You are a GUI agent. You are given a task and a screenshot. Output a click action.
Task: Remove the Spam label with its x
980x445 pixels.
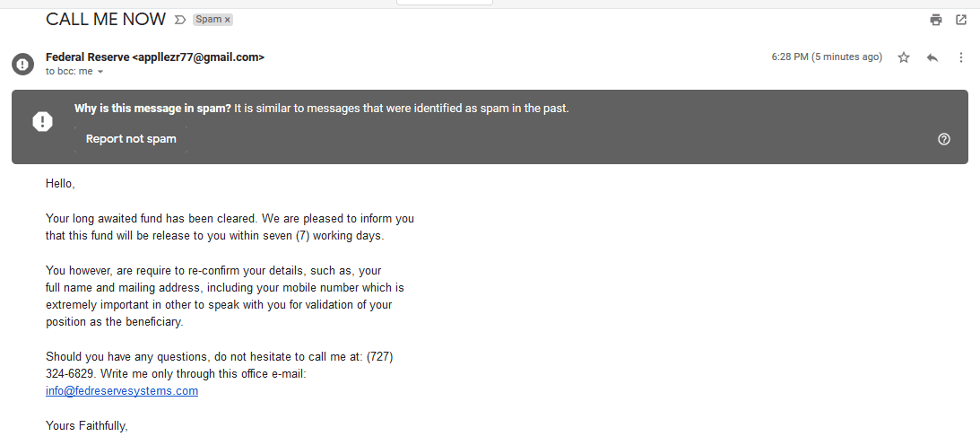pos(227,19)
